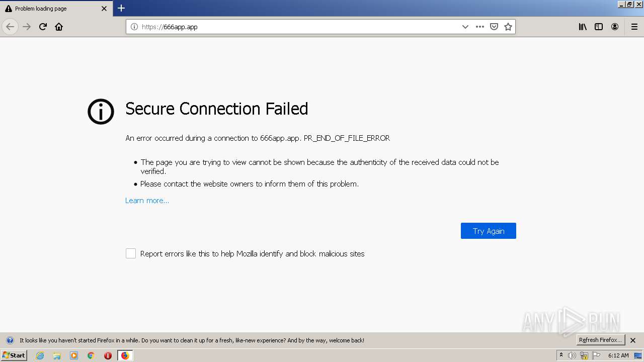644x362 pixels.
Task: Go to the Firefox home page
Action: 59,27
